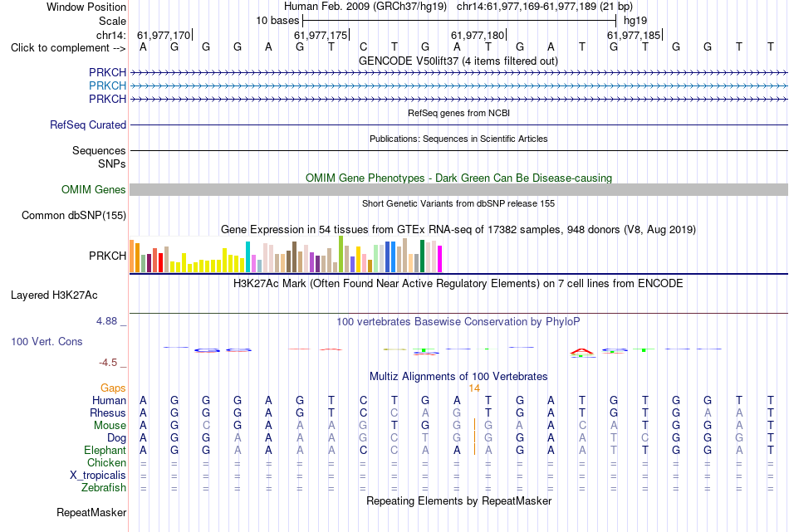Click position marker 61,977,180
The height and width of the screenshot is (532, 789).
pyautogui.click(x=478, y=35)
